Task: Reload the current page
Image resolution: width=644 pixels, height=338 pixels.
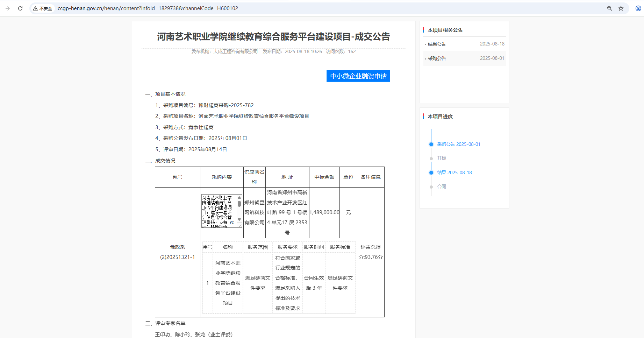Action: pos(20,8)
